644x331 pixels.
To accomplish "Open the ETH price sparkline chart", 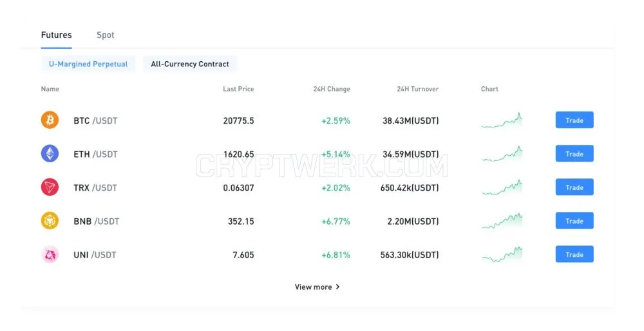I will [502, 154].
